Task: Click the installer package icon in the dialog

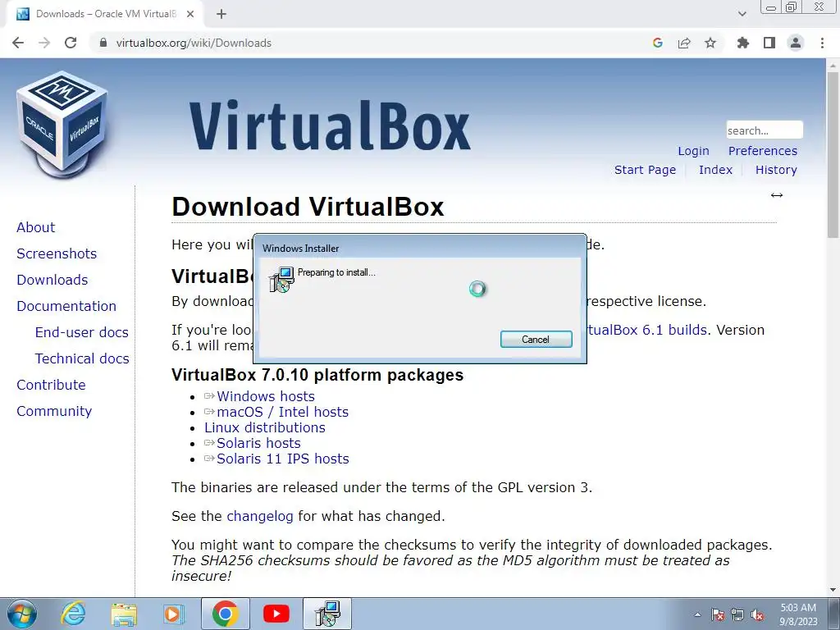Action: [281, 279]
